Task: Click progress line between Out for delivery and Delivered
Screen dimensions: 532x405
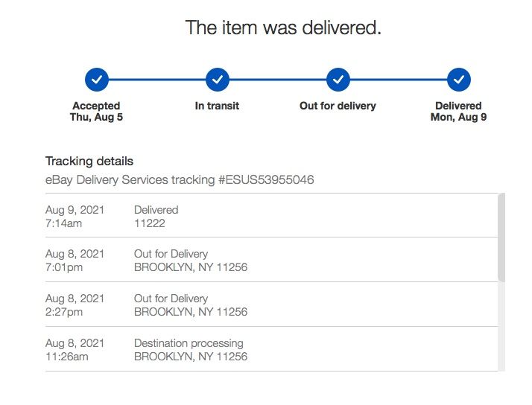Action: click(x=398, y=79)
